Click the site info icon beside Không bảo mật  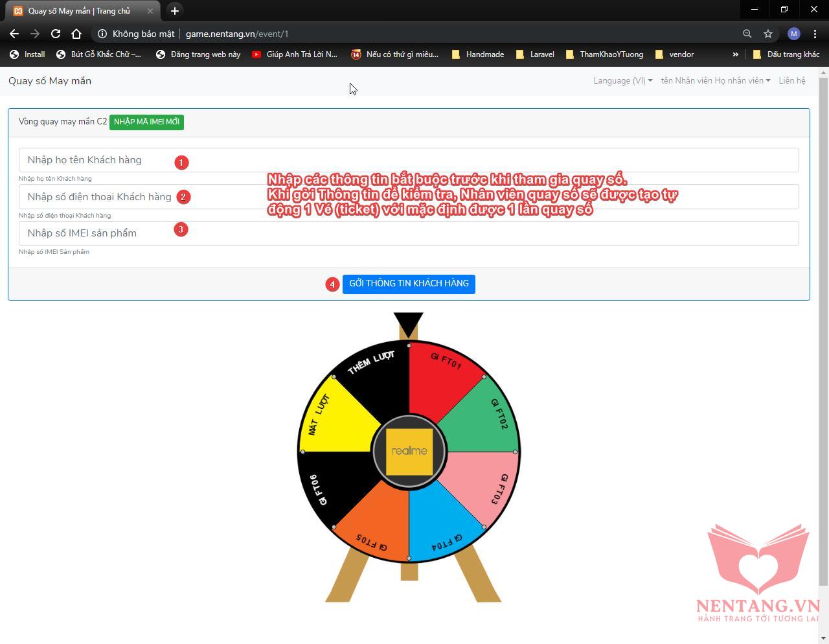[102, 34]
